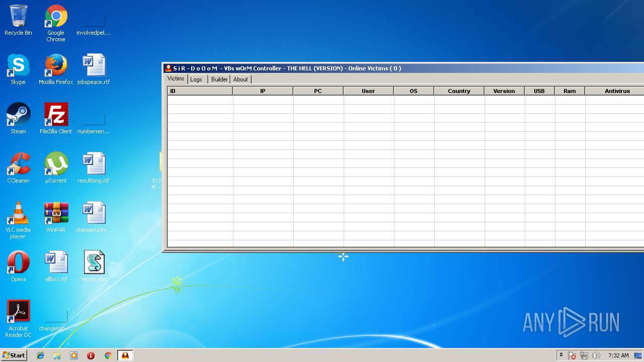Select the changetop desktop file
The image size is (644, 362).
point(56,321)
